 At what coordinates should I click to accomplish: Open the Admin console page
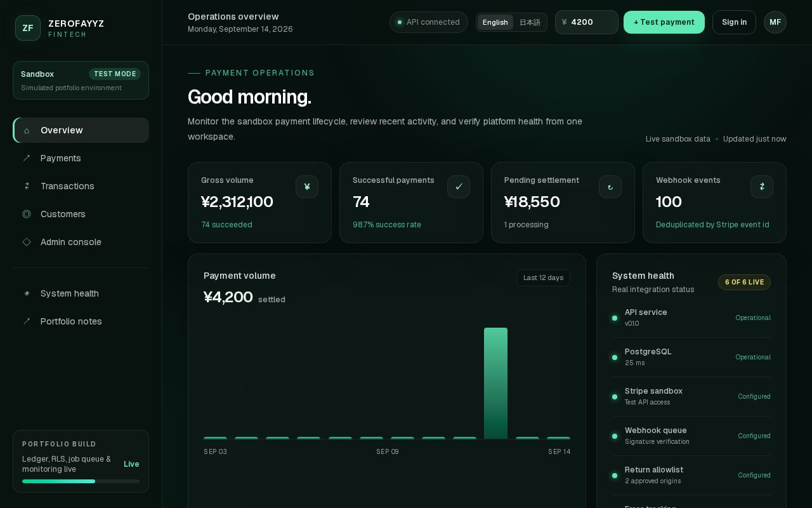point(81,242)
